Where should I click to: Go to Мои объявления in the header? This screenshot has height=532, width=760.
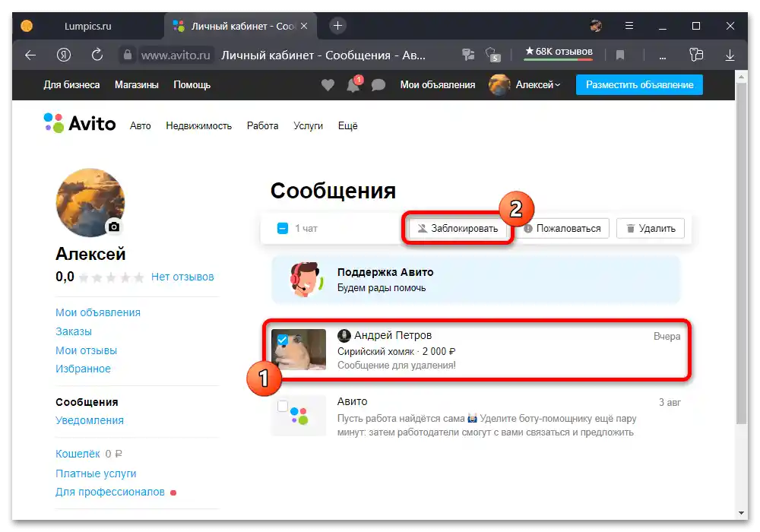[x=438, y=85]
